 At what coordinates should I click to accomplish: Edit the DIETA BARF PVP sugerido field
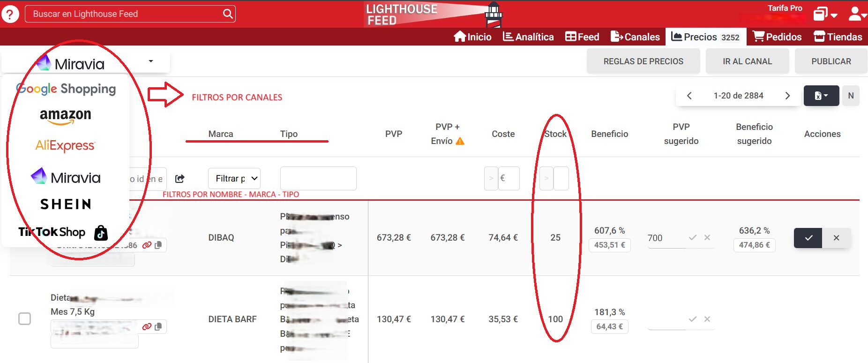(x=666, y=319)
